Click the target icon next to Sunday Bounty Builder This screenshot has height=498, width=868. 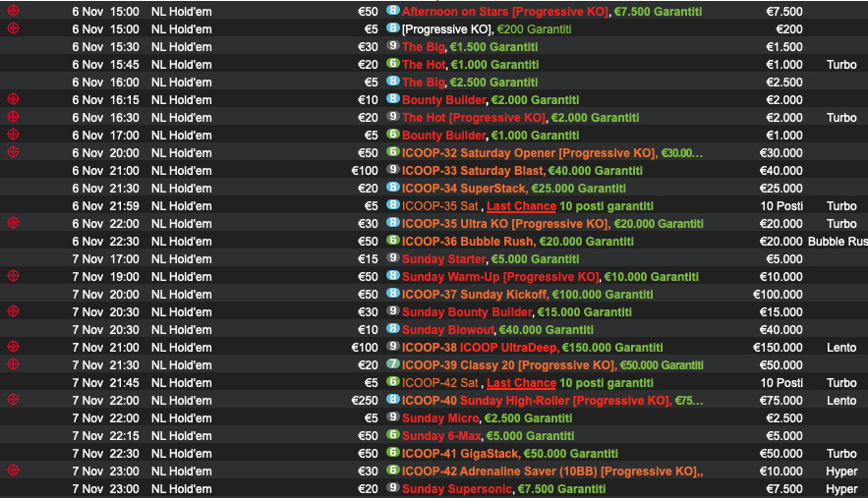pos(14,311)
